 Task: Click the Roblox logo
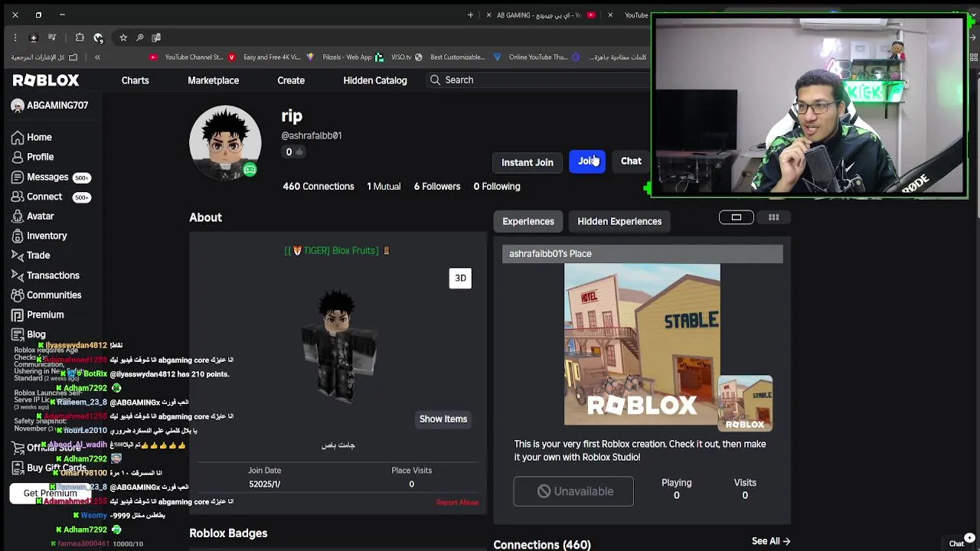point(46,80)
